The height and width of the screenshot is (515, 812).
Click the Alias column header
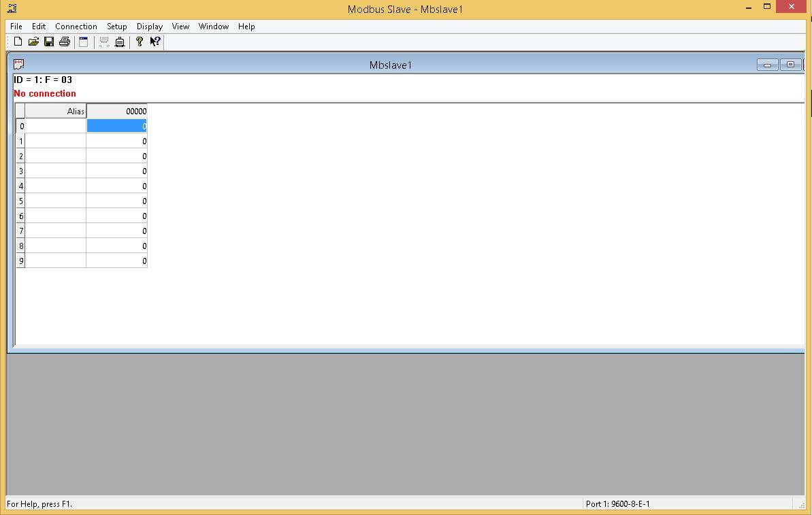[x=54, y=110]
